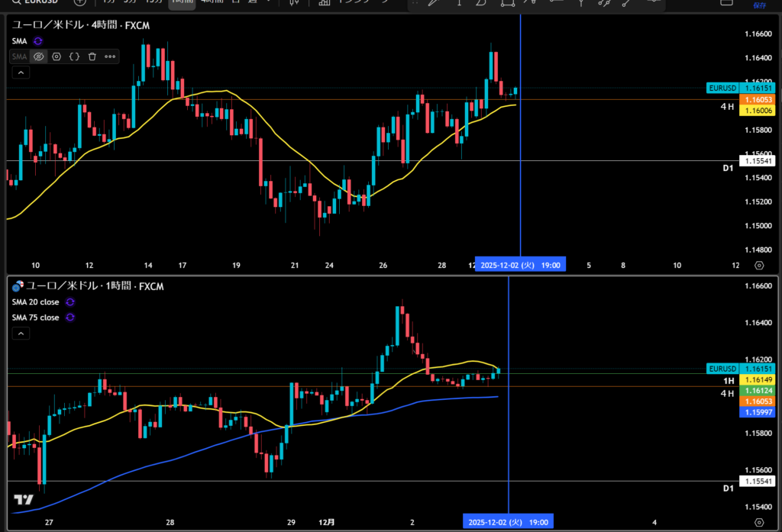The height and width of the screenshot is (532, 782).
Task: Collapse the 1-hour chart indicator legend
Action: [20, 334]
